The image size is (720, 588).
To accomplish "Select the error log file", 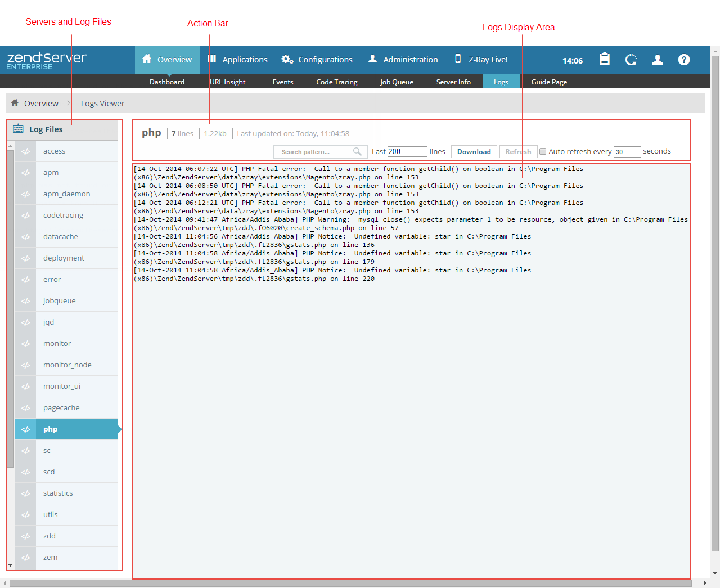I will 52,280.
